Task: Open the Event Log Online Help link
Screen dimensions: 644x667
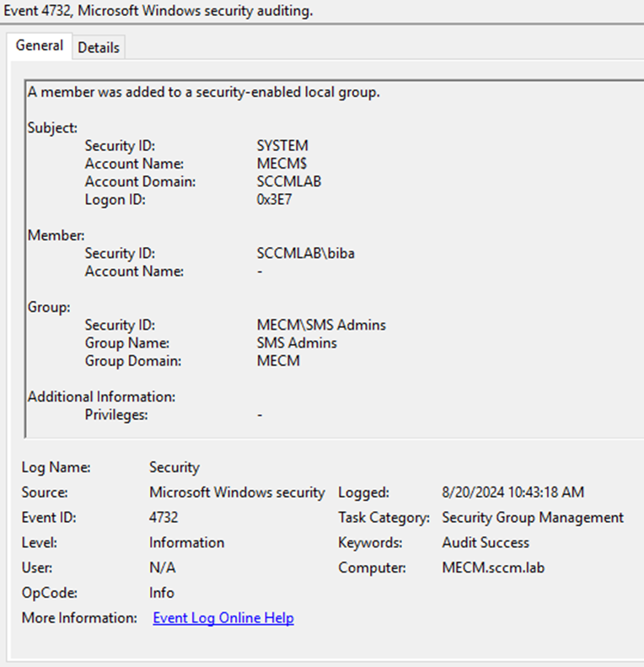Action: [223, 617]
